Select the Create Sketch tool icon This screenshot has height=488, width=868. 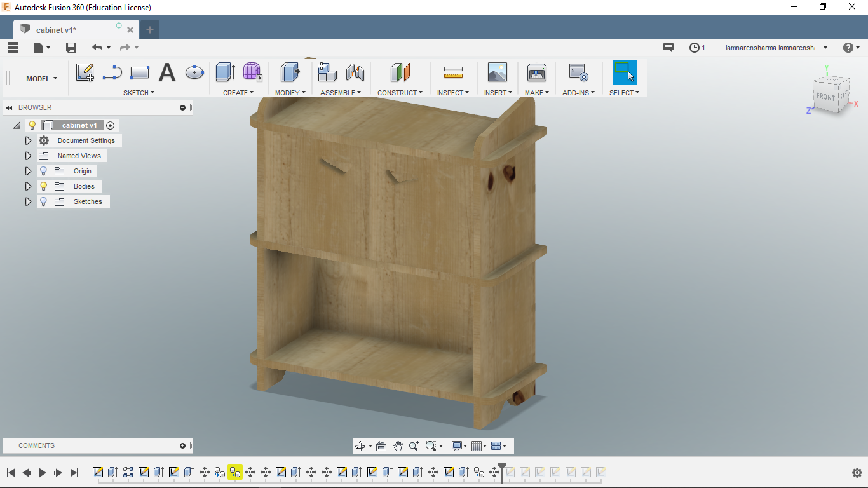tap(85, 72)
